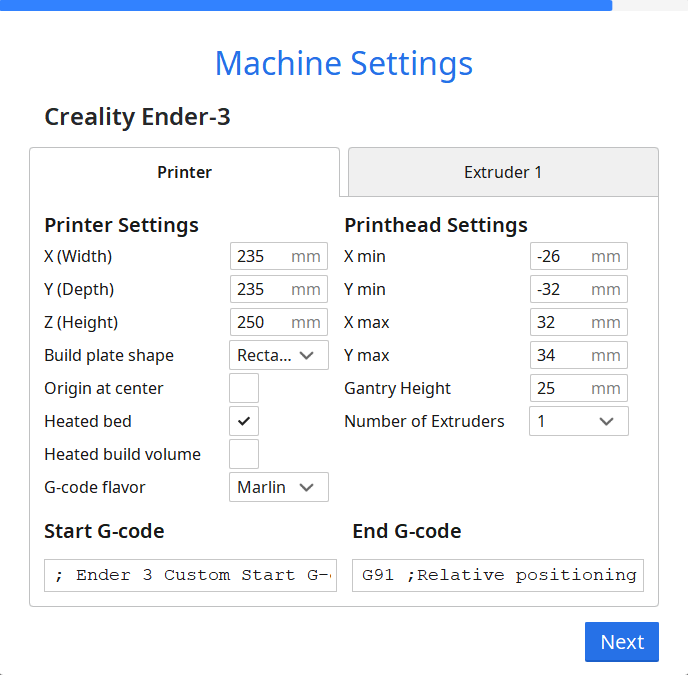Click the Creality Ender-3 printer name

(137, 117)
